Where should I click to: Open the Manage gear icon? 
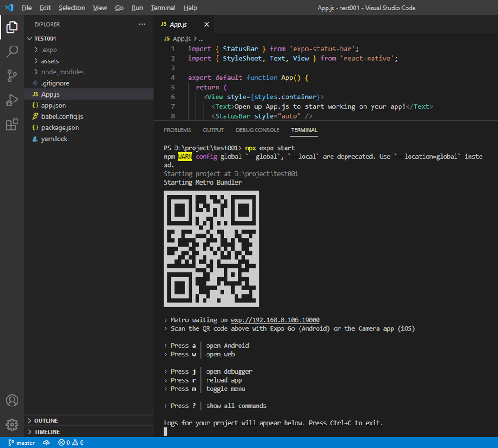(x=12, y=425)
